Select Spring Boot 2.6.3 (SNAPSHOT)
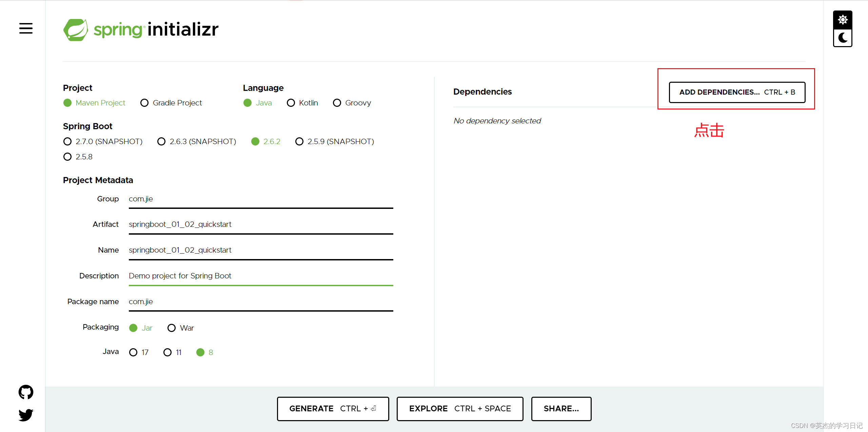Viewport: 868px width, 432px height. tap(197, 141)
